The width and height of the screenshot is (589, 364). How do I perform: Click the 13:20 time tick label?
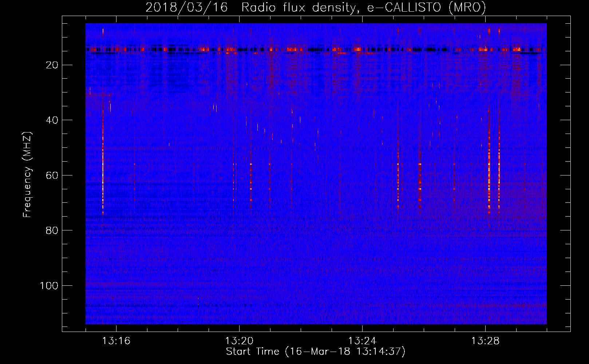click(239, 341)
